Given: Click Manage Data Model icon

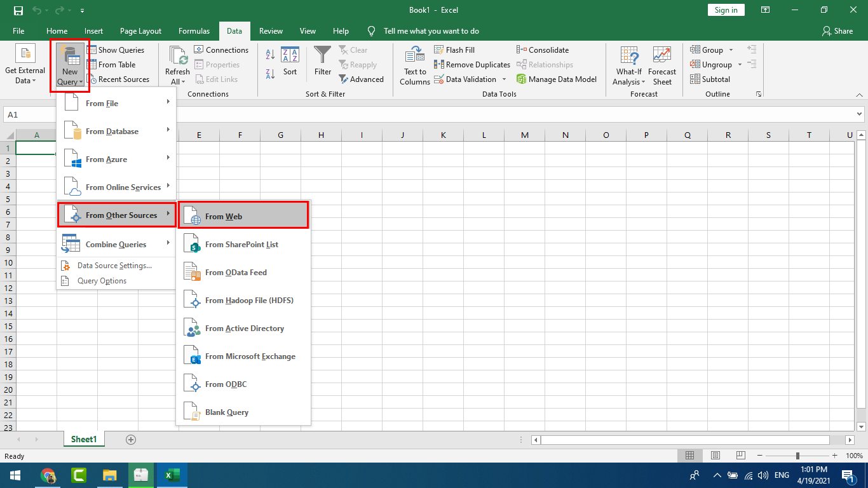Looking at the screenshot, I should pyautogui.click(x=522, y=79).
